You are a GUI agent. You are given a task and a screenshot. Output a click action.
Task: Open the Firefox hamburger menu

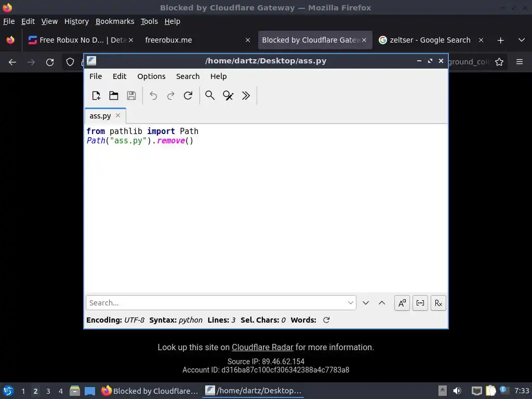click(520, 62)
